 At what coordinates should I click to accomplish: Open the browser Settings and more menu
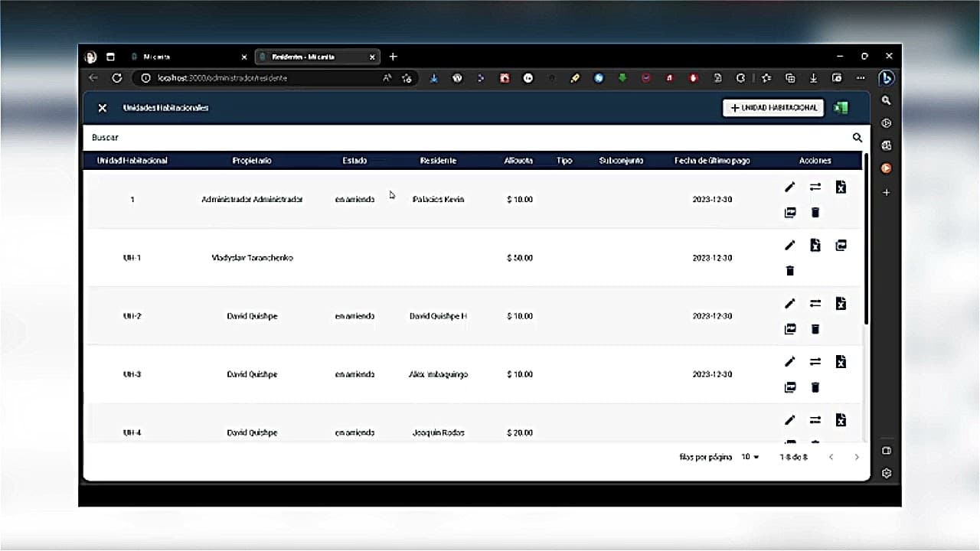861,78
